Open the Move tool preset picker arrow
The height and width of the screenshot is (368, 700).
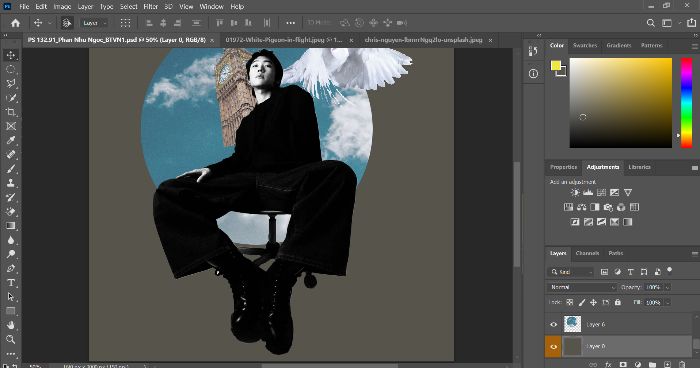pos(50,23)
